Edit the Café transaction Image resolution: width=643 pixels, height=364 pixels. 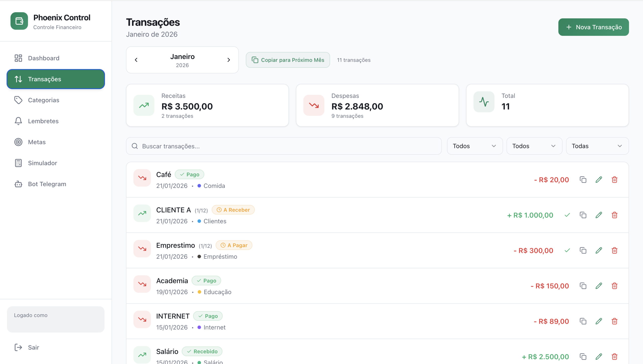pyautogui.click(x=599, y=180)
